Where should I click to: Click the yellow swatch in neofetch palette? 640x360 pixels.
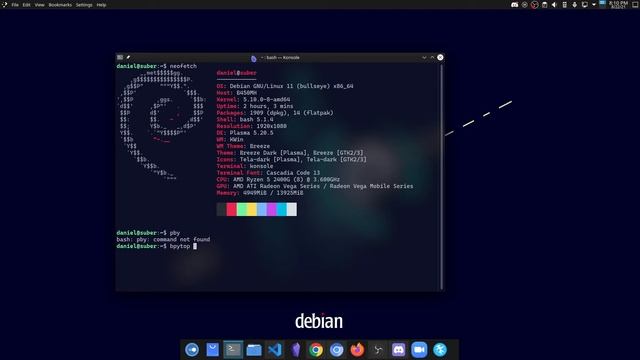(x=251, y=209)
